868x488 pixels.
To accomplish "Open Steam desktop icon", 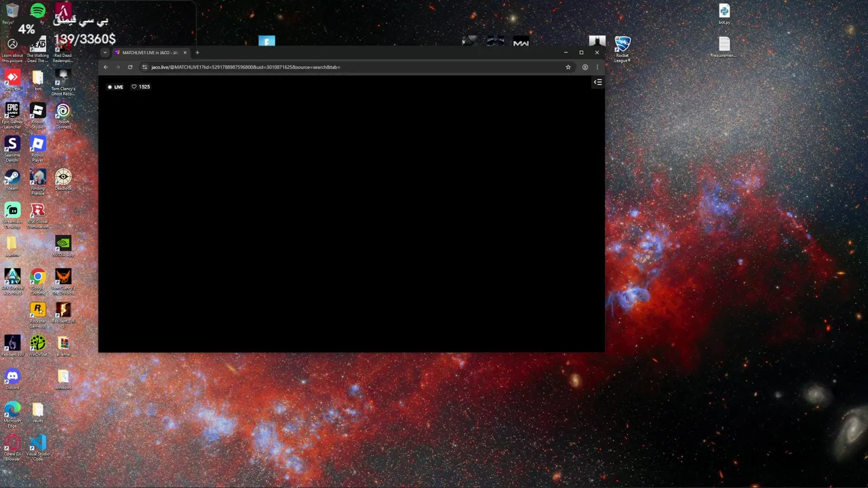I will [12, 180].
